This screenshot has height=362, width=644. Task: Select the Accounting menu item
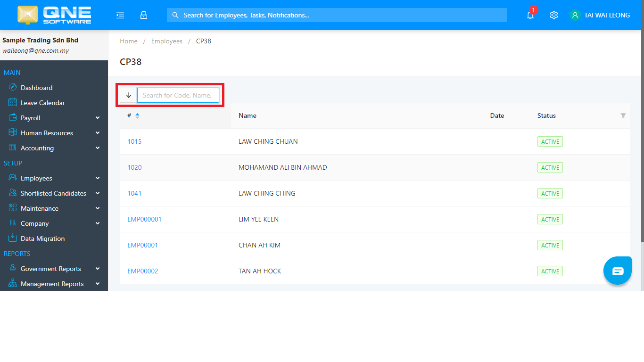[x=54, y=148]
